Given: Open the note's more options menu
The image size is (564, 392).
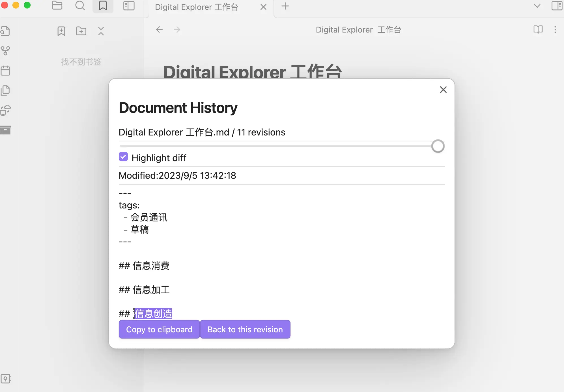Looking at the screenshot, I should click(555, 30).
